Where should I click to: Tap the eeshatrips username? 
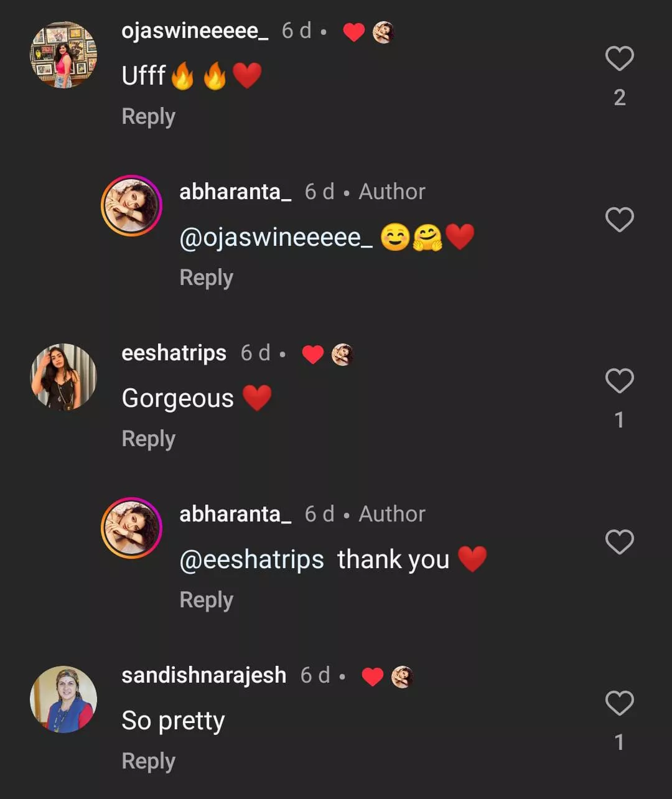click(x=174, y=353)
